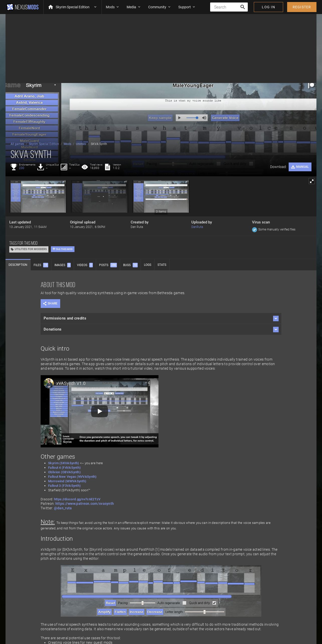Click the Manual download button
Screen dimensions: 322x644
click(x=300, y=167)
